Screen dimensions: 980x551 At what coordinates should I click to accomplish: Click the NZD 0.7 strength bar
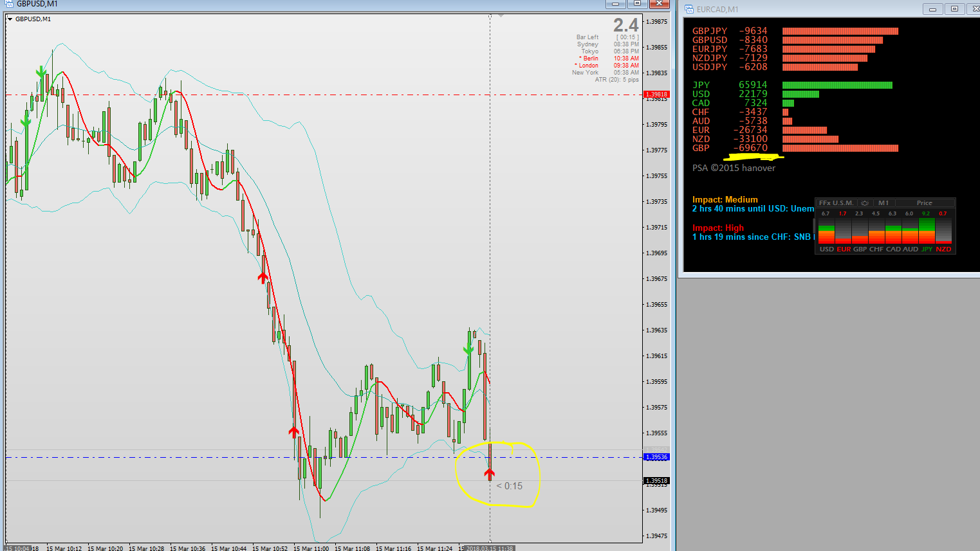click(943, 231)
